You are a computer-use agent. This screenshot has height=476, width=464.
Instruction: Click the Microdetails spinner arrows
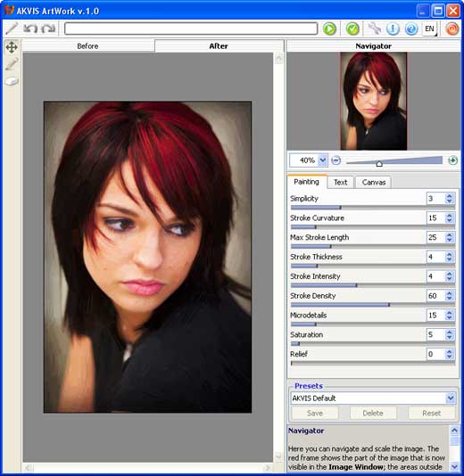pyautogui.click(x=449, y=316)
